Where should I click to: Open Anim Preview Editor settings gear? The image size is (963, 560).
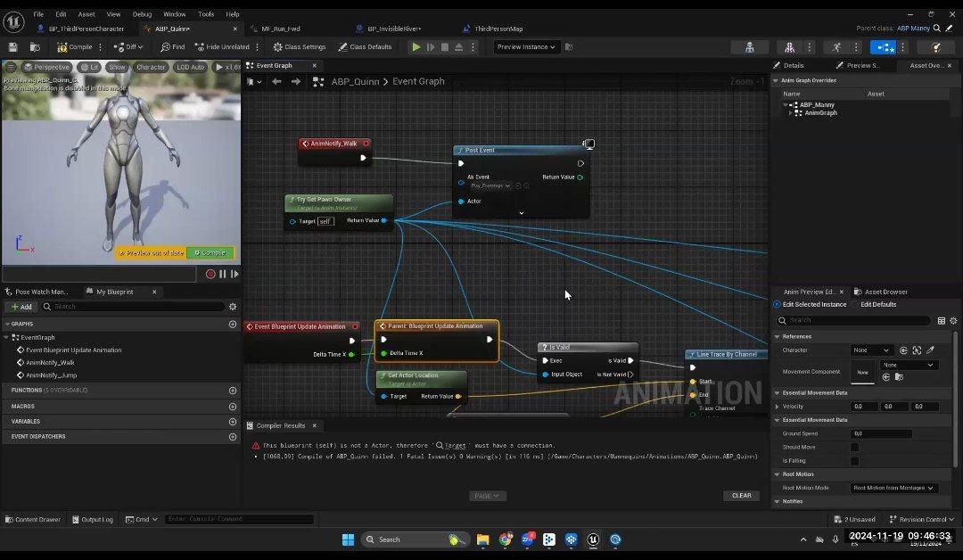(954, 320)
